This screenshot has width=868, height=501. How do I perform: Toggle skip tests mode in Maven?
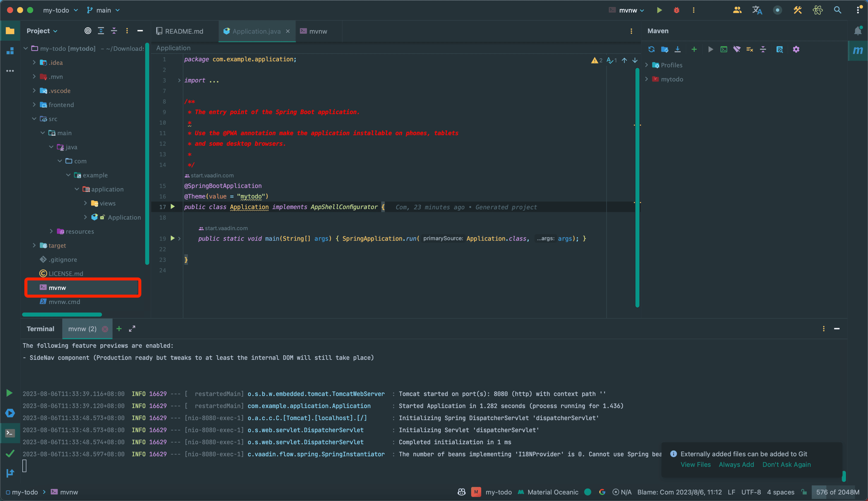(750, 49)
